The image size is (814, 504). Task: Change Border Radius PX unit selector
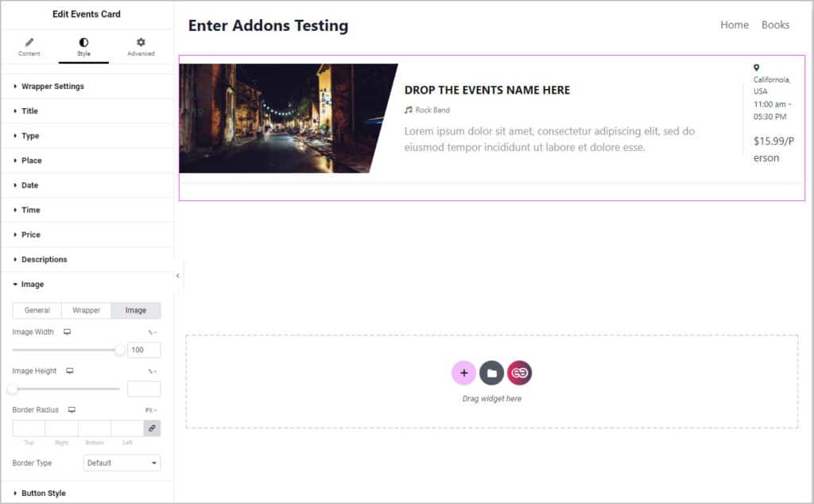[x=151, y=410]
